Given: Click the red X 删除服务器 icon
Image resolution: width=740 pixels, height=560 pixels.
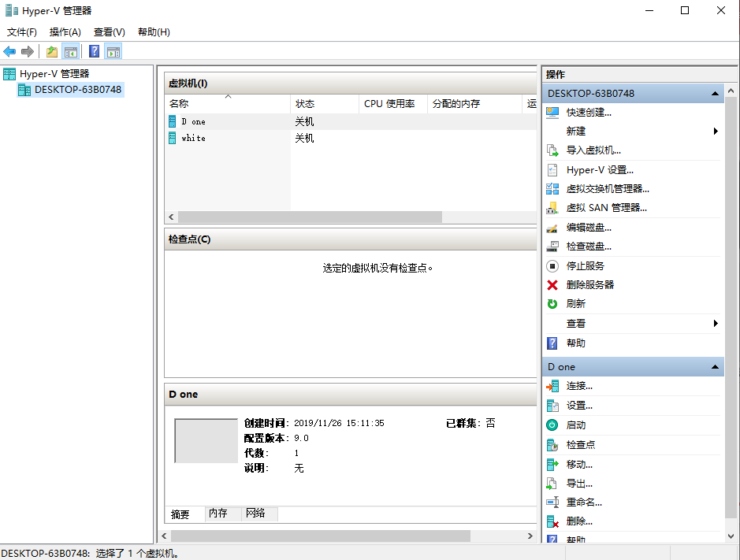Looking at the screenshot, I should 552,285.
